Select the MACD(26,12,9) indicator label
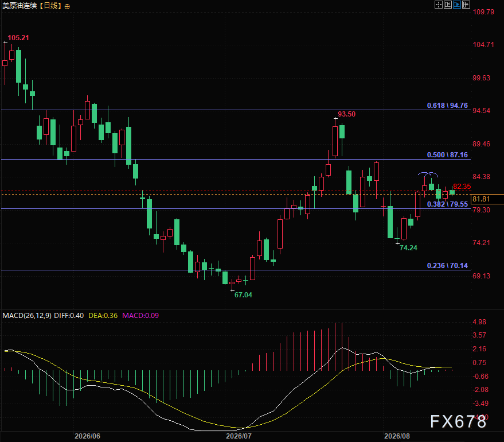 coord(27,316)
